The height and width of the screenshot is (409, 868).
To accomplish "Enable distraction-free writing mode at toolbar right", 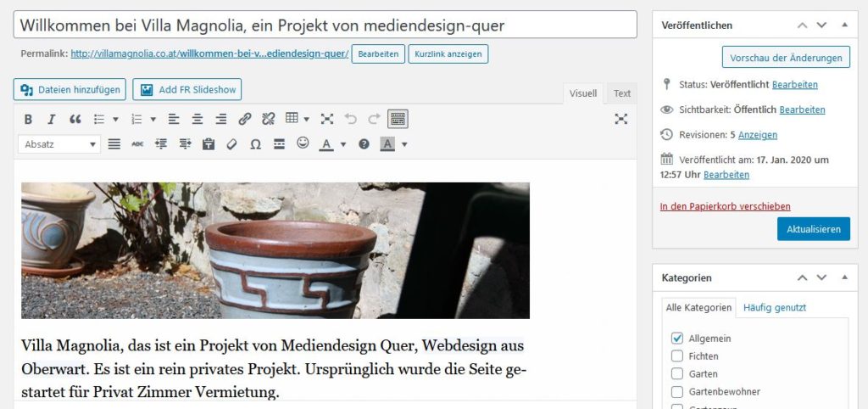I will [x=621, y=119].
